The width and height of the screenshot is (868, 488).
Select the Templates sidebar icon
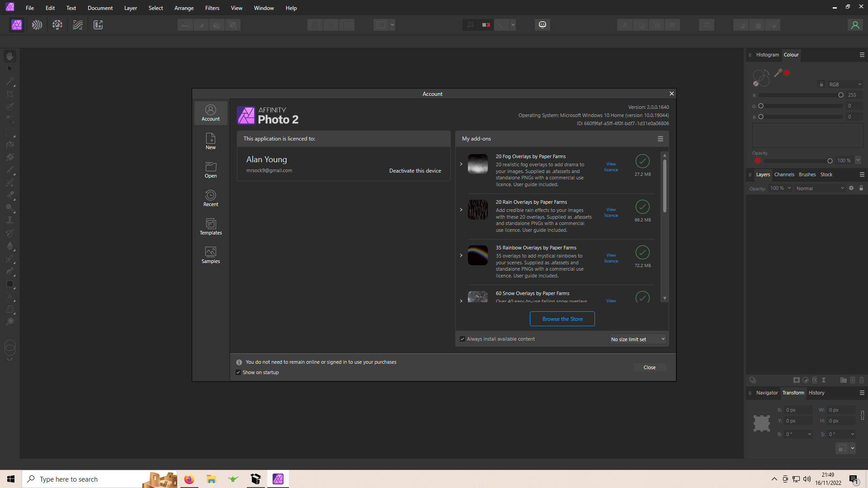211,226
